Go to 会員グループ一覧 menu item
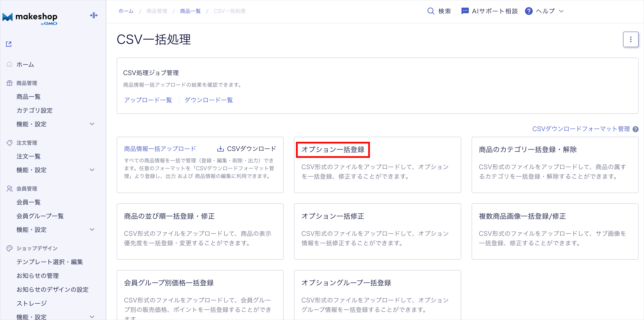The image size is (644, 320). 40,216
